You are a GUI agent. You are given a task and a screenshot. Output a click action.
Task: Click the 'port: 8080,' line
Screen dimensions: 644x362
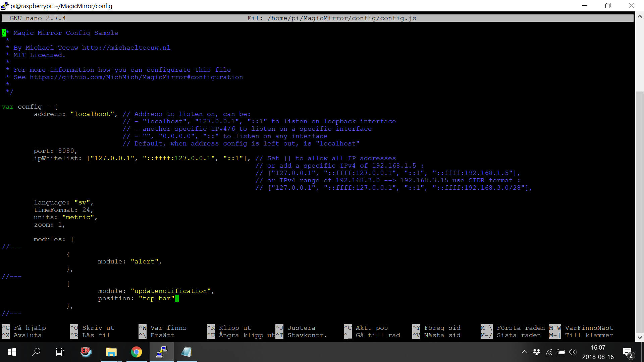pos(55,151)
